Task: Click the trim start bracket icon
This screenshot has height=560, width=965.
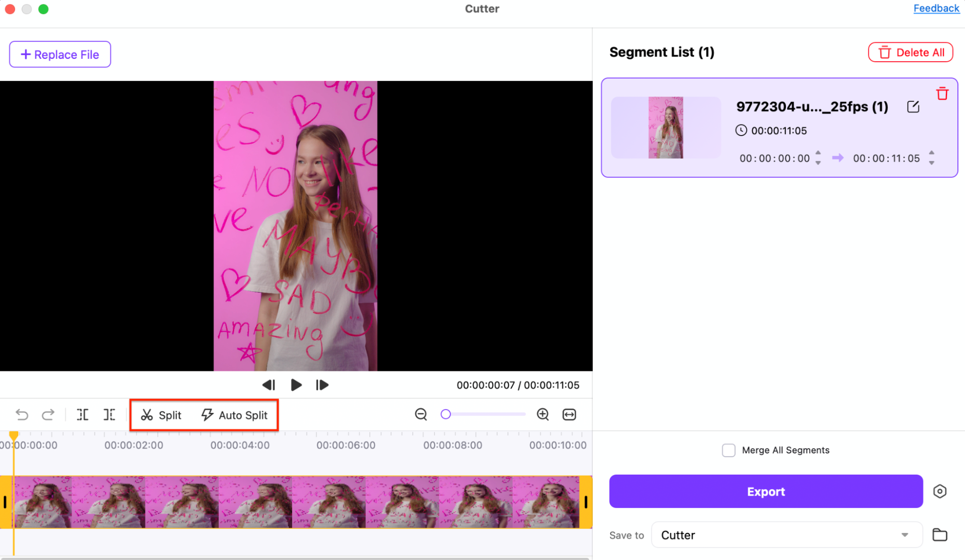Action: pos(83,415)
